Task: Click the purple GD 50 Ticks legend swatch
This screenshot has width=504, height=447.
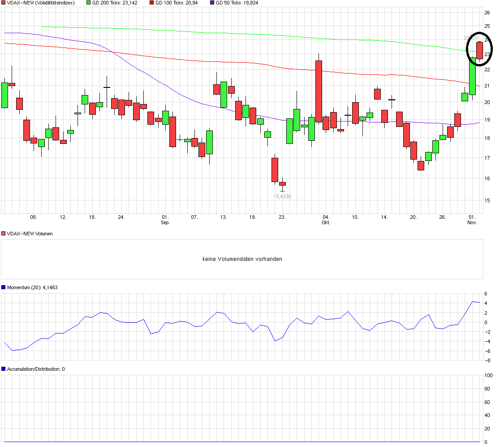Action: [x=212, y=3]
